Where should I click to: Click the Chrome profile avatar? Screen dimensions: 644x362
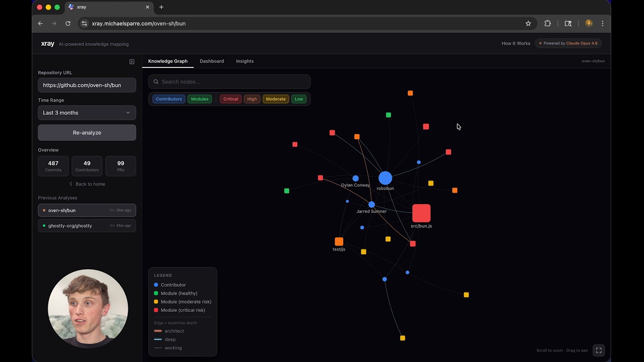(x=589, y=23)
